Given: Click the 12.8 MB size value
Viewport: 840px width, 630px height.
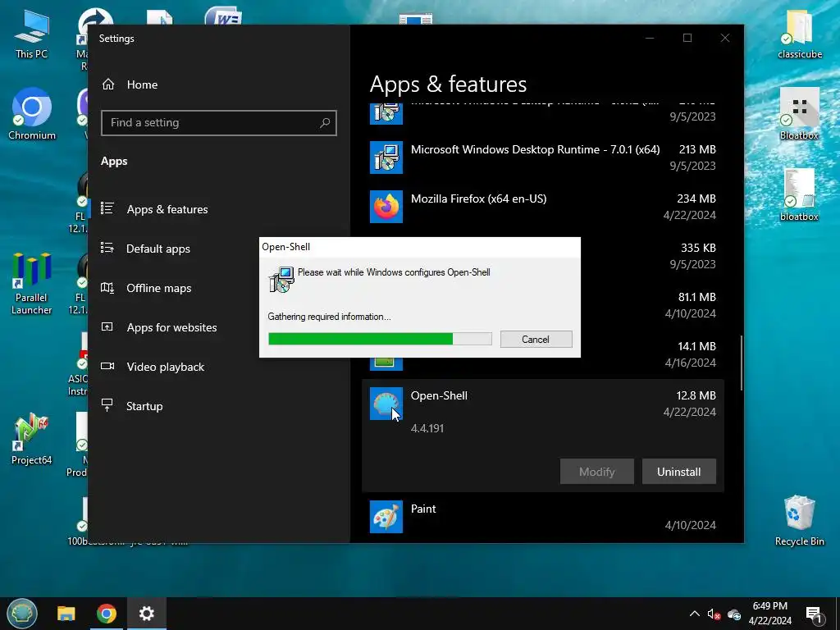Looking at the screenshot, I should tap(696, 395).
